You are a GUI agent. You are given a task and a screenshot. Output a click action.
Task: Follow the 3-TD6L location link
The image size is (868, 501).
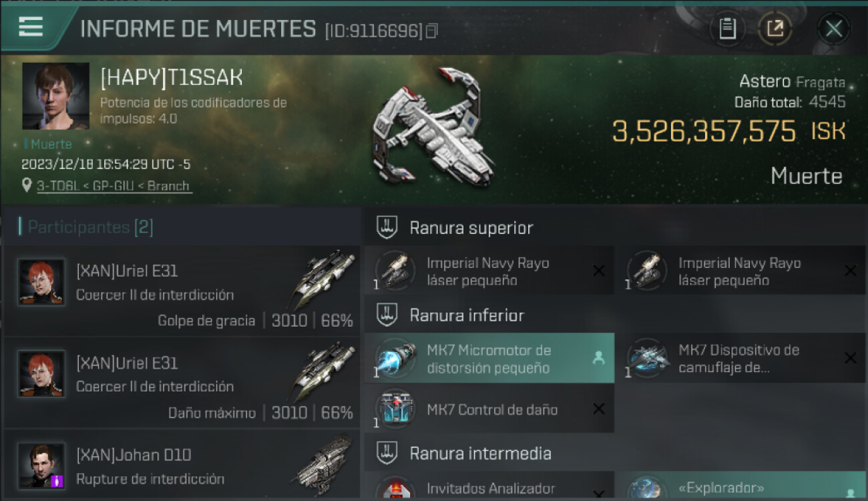[114, 186]
